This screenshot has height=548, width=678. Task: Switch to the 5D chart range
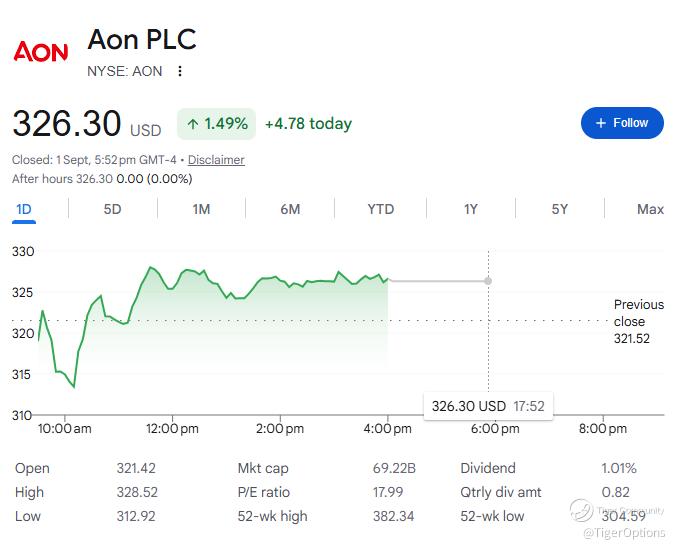point(112,209)
